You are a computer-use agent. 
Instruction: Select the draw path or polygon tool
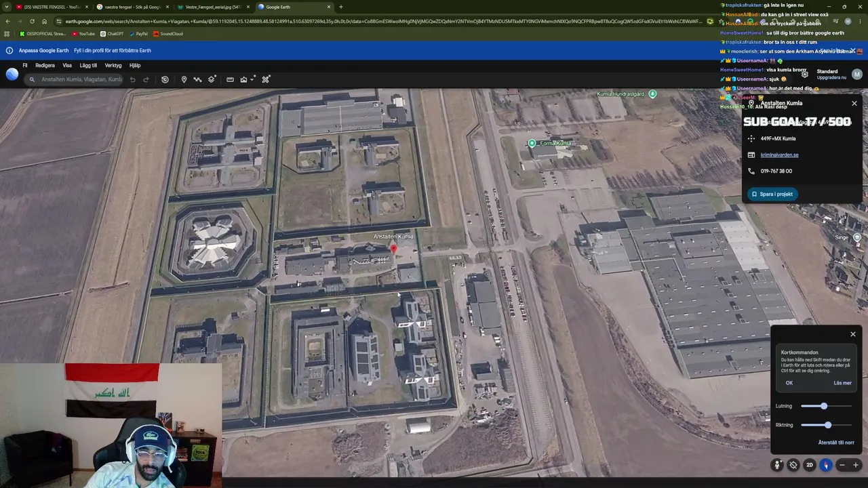pyautogui.click(x=197, y=79)
